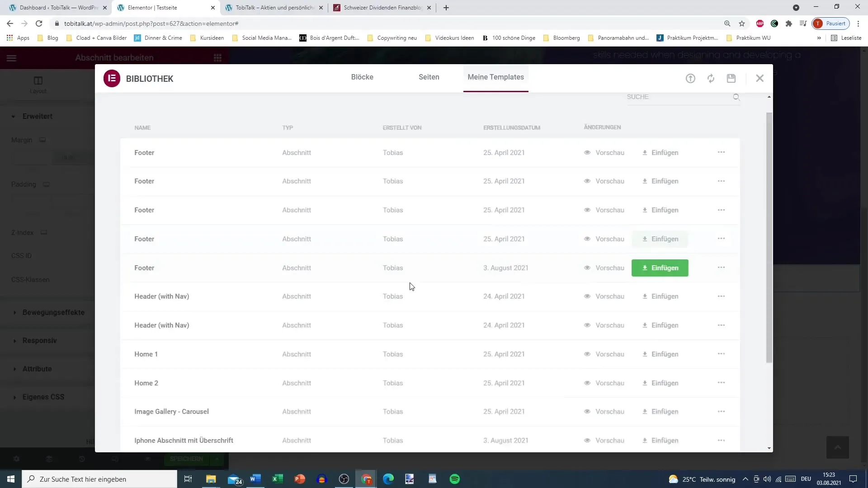Image resolution: width=868 pixels, height=488 pixels.
Task: Click the scrollbar down arrow in library
Action: tap(769, 448)
